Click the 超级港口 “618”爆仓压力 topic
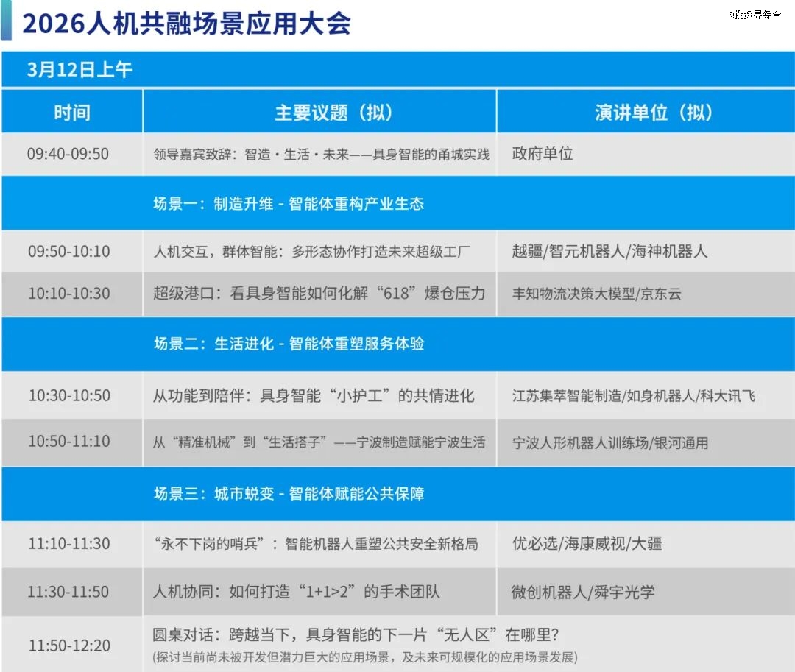 pyautogui.click(x=319, y=294)
